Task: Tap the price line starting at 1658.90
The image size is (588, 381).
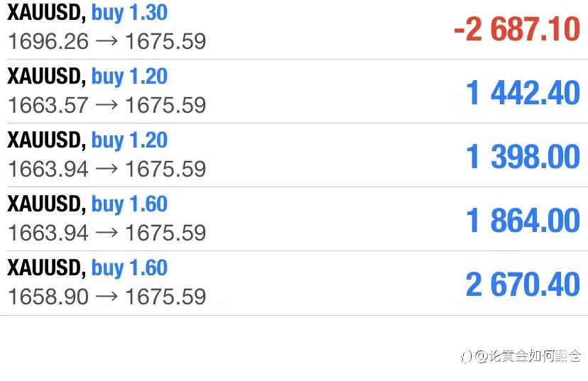Action: pyautogui.click(x=107, y=297)
